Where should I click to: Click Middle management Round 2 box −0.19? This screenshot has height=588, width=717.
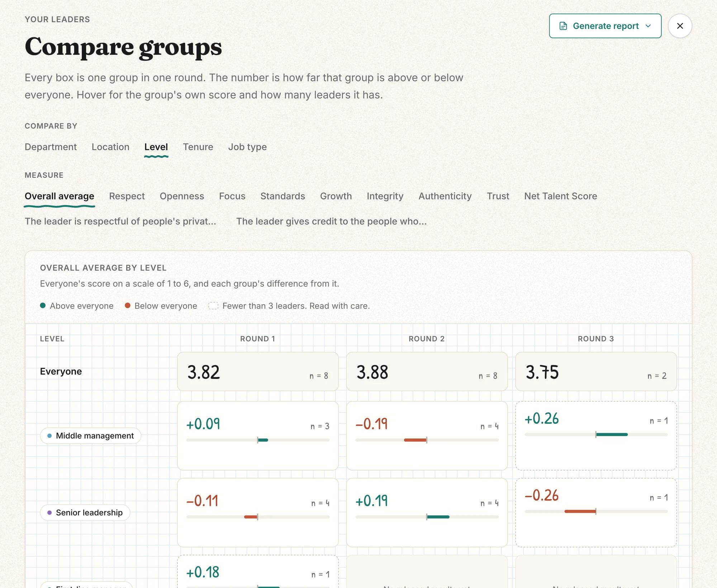[427, 436]
